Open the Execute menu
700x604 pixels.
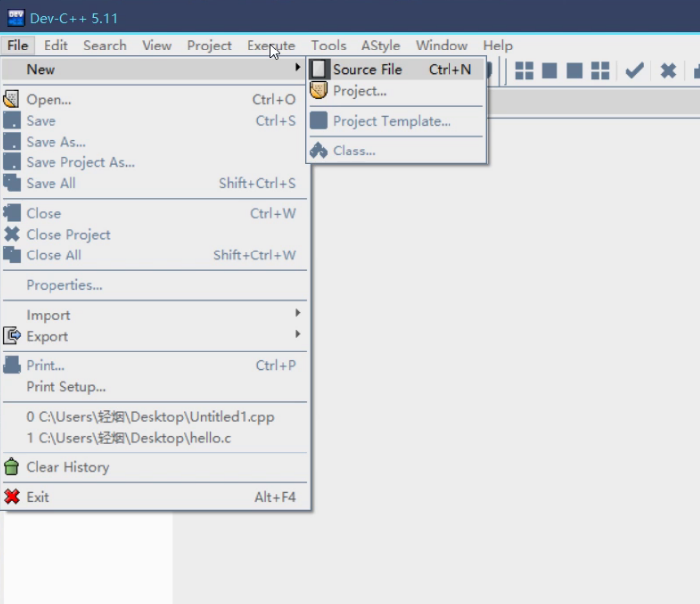point(270,46)
